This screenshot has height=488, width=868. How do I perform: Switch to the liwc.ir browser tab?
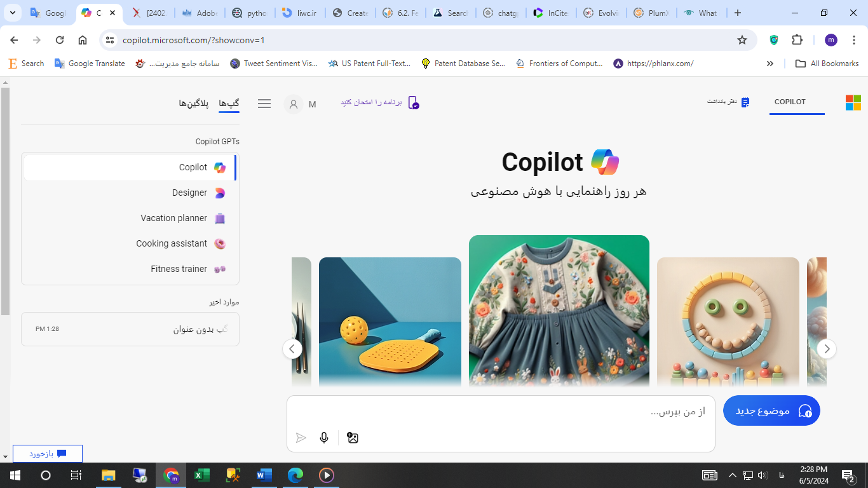pos(301,13)
